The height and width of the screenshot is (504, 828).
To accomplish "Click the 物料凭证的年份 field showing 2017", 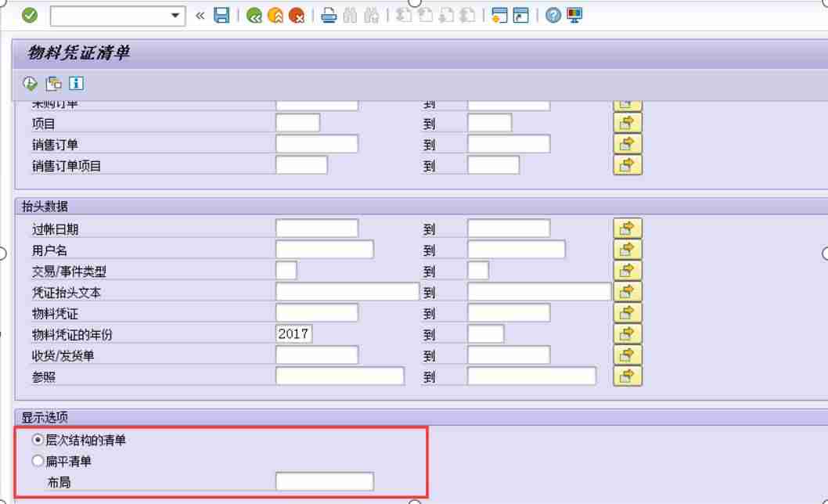I will 294,334.
